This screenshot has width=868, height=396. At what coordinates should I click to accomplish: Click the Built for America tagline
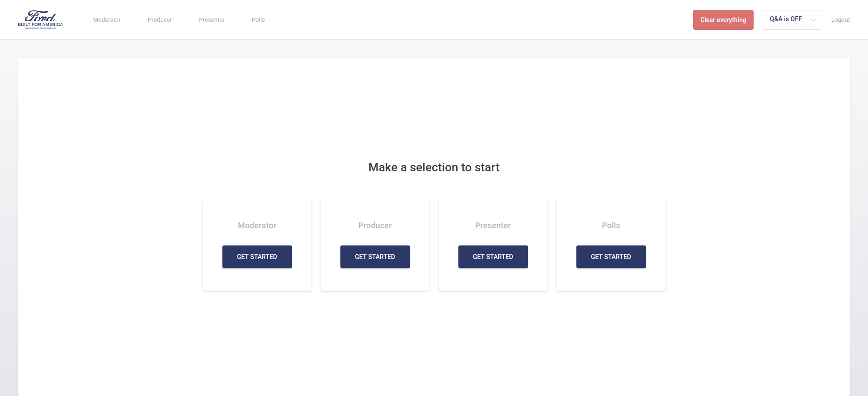pos(40,24)
